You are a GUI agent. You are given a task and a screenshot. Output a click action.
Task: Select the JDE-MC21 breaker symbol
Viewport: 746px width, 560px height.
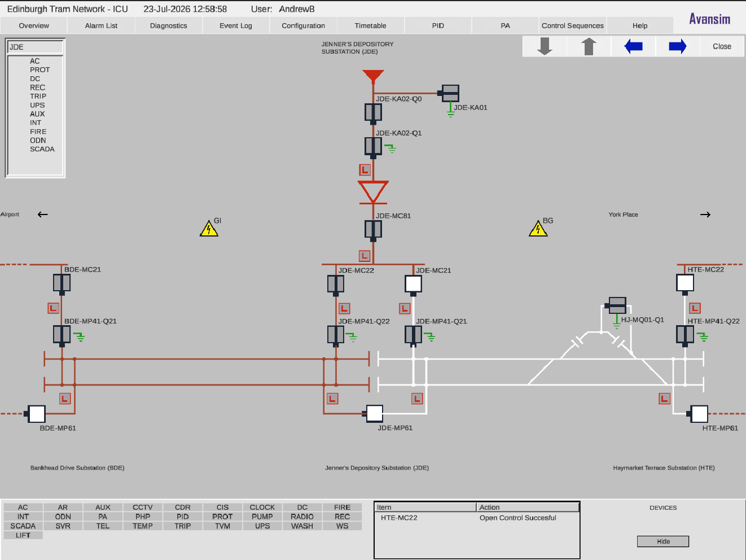coord(414,284)
